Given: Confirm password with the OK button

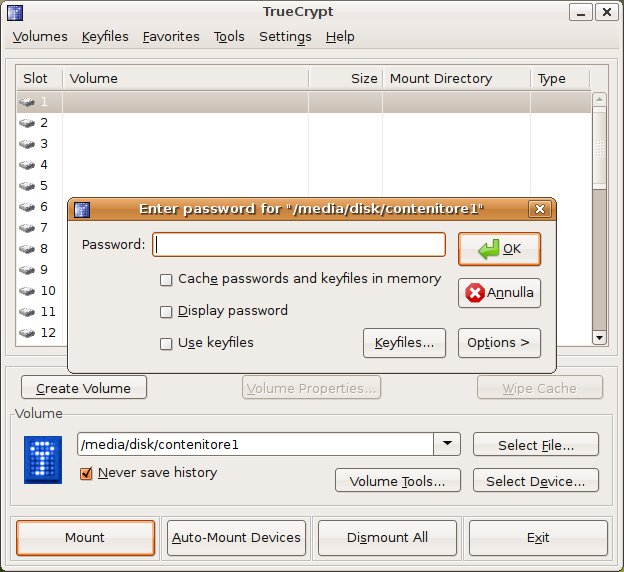Looking at the screenshot, I should [x=499, y=249].
